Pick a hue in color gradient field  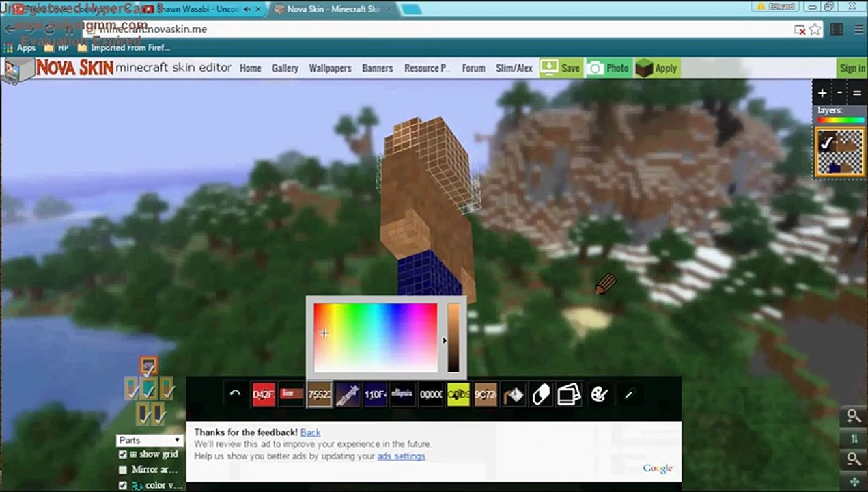point(376,338)
